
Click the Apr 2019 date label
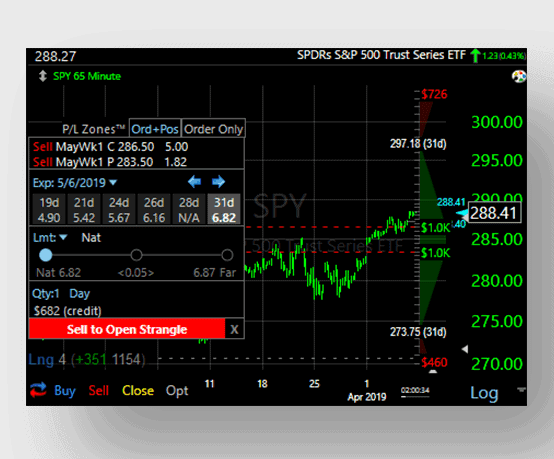pyautogui.click(x=367, y=397)
